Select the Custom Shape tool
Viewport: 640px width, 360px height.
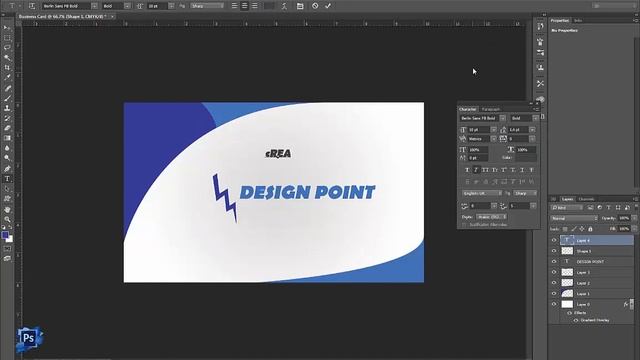7,199
